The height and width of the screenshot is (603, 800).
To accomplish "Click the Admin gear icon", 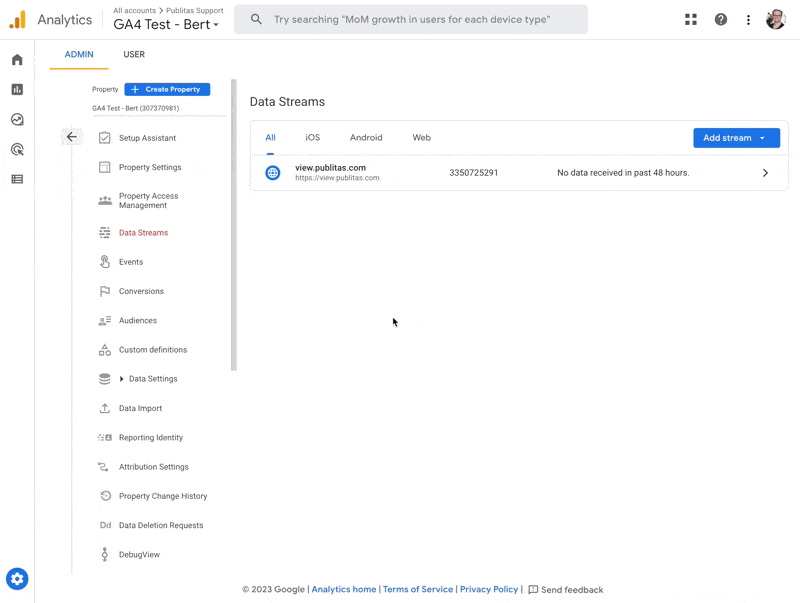I will point(17,579).
